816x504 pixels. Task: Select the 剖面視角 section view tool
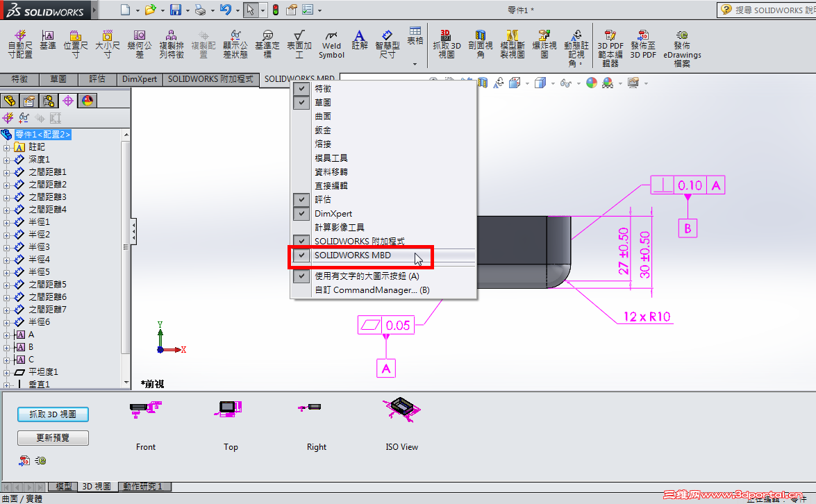click(x=481, y=44)
